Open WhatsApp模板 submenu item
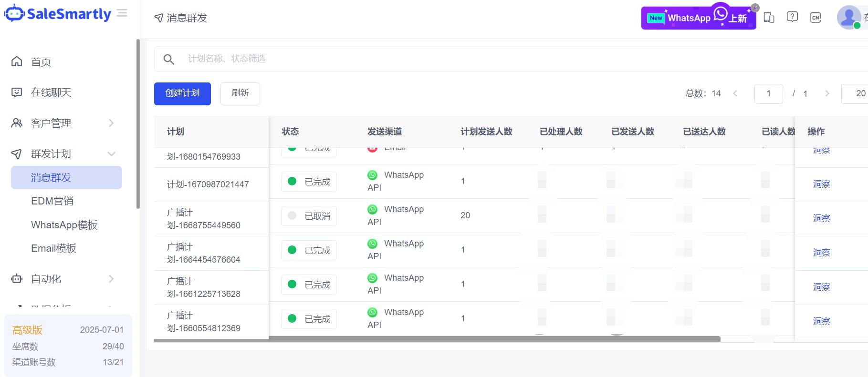The image size is (868, 377). (64, 225)
